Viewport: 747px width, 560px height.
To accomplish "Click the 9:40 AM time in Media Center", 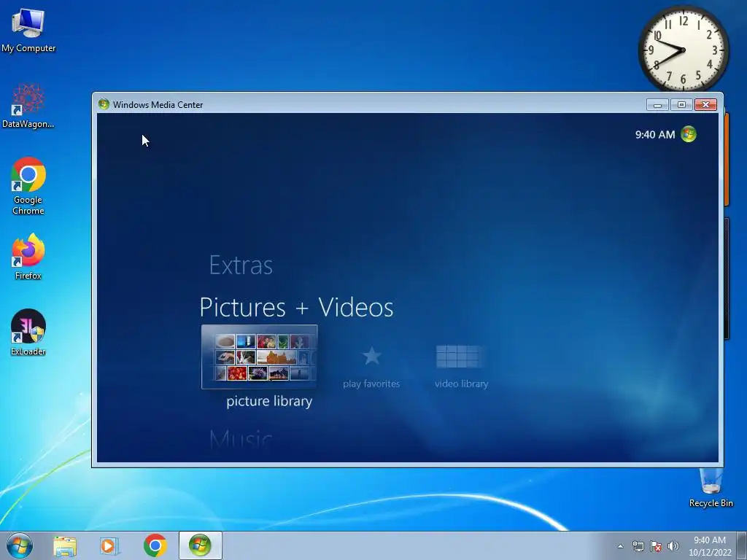I will coord(655,135).
